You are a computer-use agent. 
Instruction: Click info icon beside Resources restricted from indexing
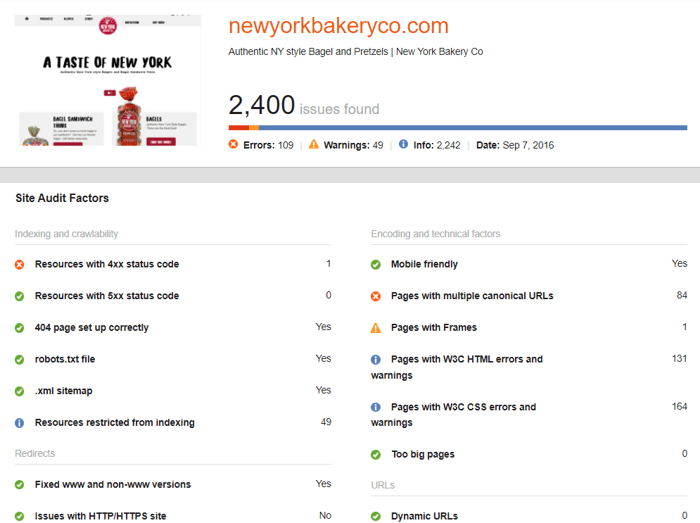click(x=19, y=423)
